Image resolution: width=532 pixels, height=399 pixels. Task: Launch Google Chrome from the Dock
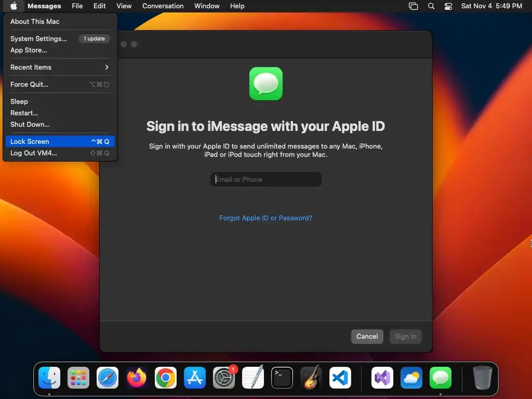166,377
